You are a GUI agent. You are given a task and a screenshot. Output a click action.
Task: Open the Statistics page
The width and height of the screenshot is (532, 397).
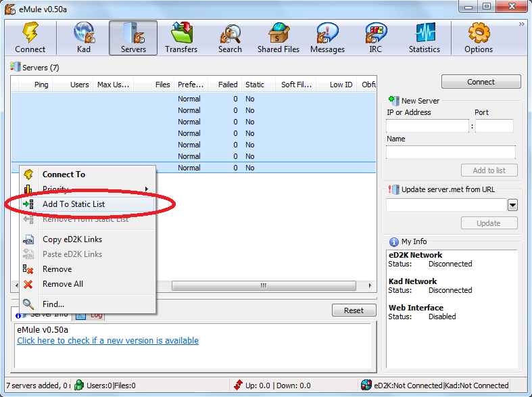point(424,37)
